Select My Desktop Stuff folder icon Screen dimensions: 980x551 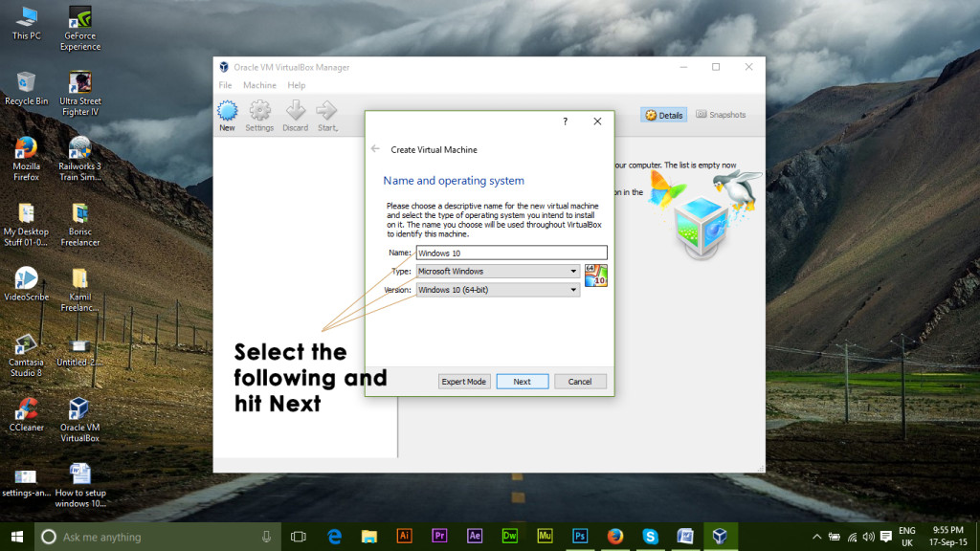point(26,224)
